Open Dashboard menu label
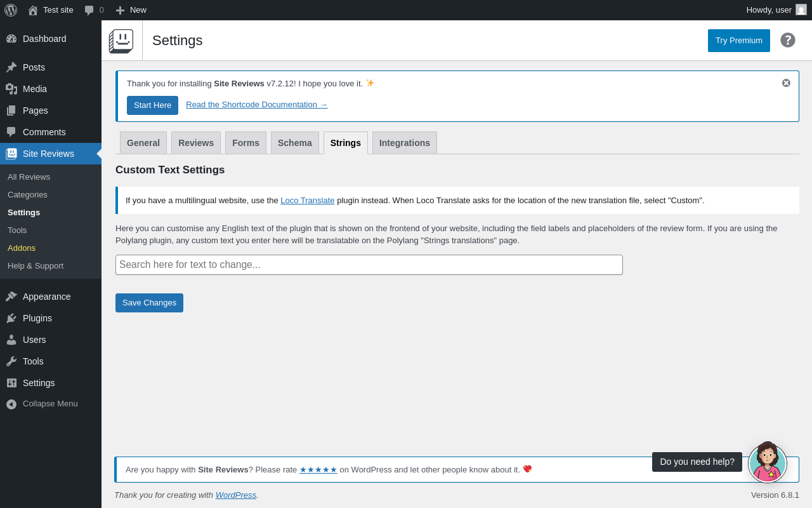Viewport: 812px width, 508px height. coord(44,39)
